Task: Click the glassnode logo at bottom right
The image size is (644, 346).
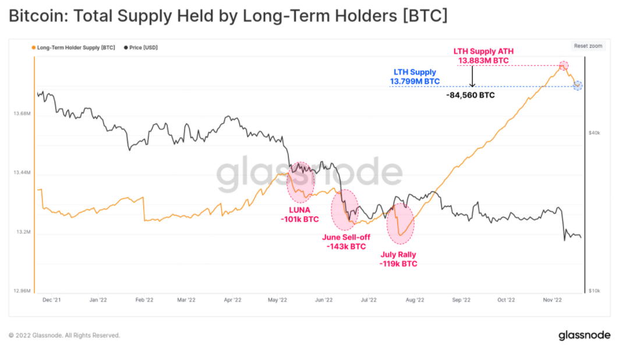Action: tap(584, 335)
